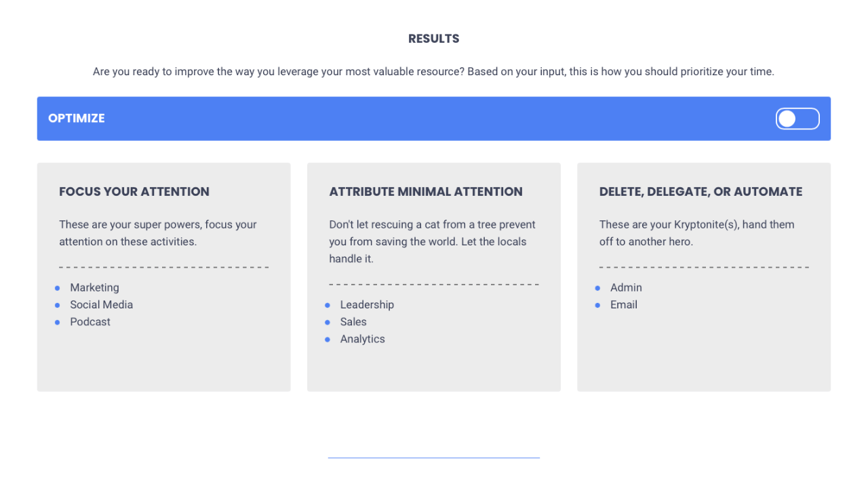Click the bullet icon beside Admin
The height and width of the screenshot is (488, 868).
coord(597,288)
